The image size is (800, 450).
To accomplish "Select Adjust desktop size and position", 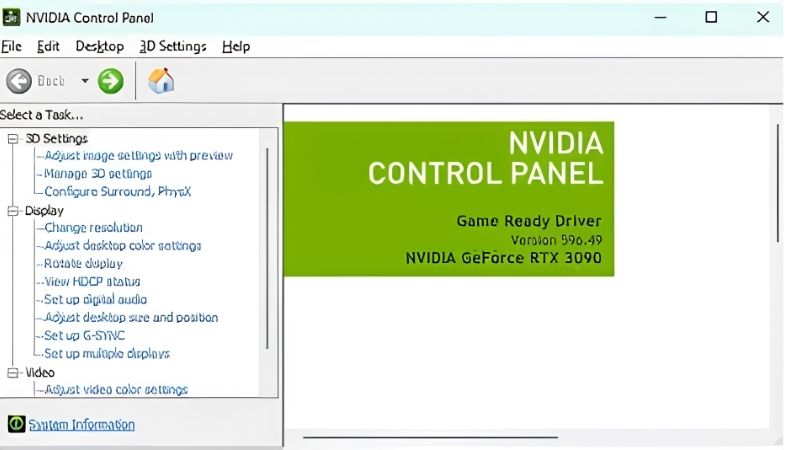I will pos(131,317).
